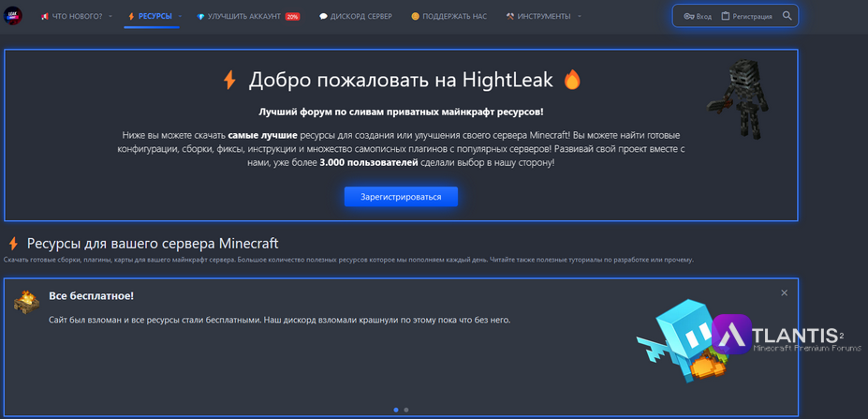Click the tools icon beside ИНСТРУМЕНТЫ
Screen dimensions: 868x419
(x=509, y=17)
